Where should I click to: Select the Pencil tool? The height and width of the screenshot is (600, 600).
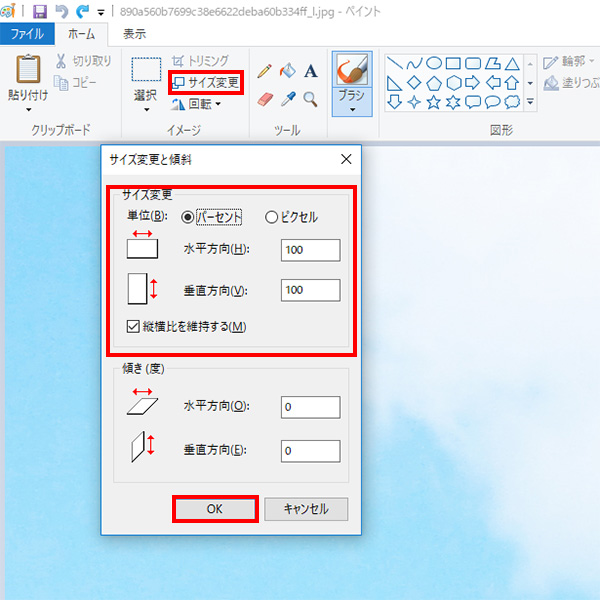click(264, 71)
